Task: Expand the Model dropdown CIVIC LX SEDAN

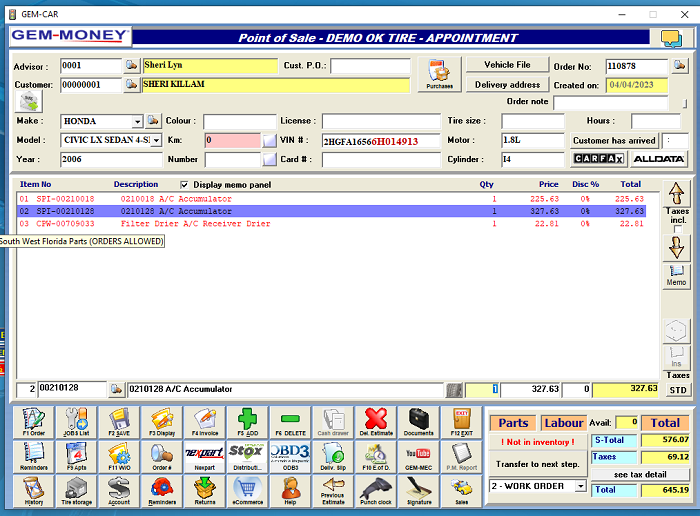Action: coord(156,140)
